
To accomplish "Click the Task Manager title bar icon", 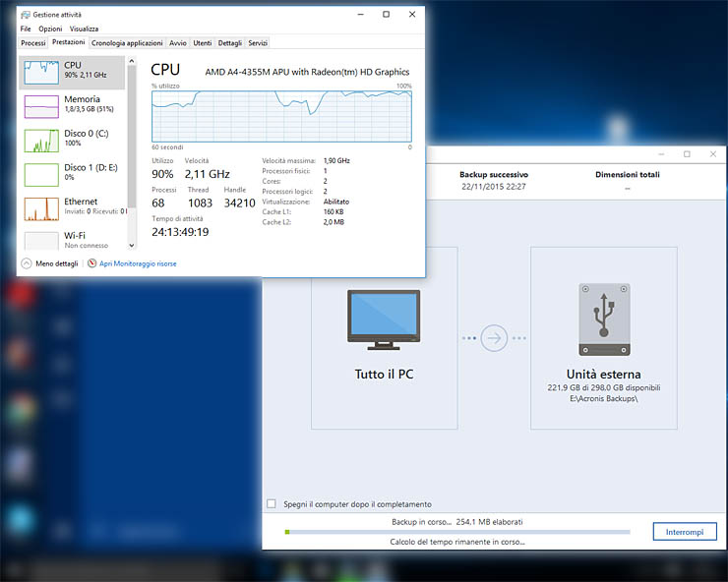I will [26, 15].
